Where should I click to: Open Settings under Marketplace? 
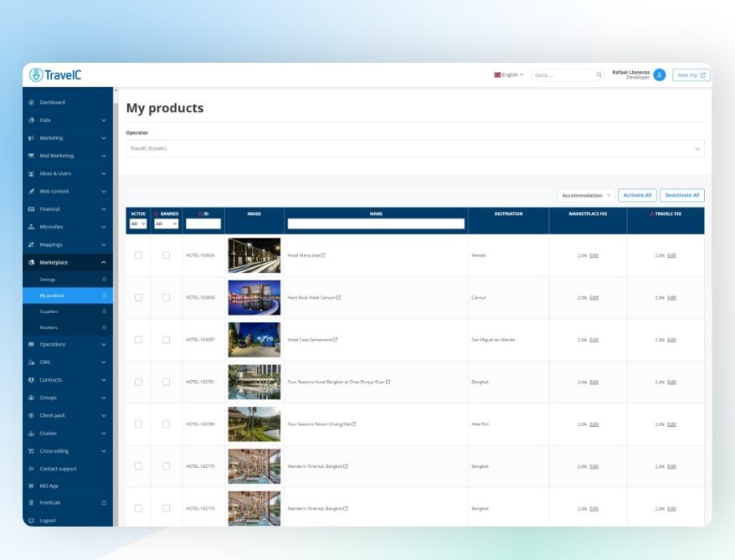68,280
